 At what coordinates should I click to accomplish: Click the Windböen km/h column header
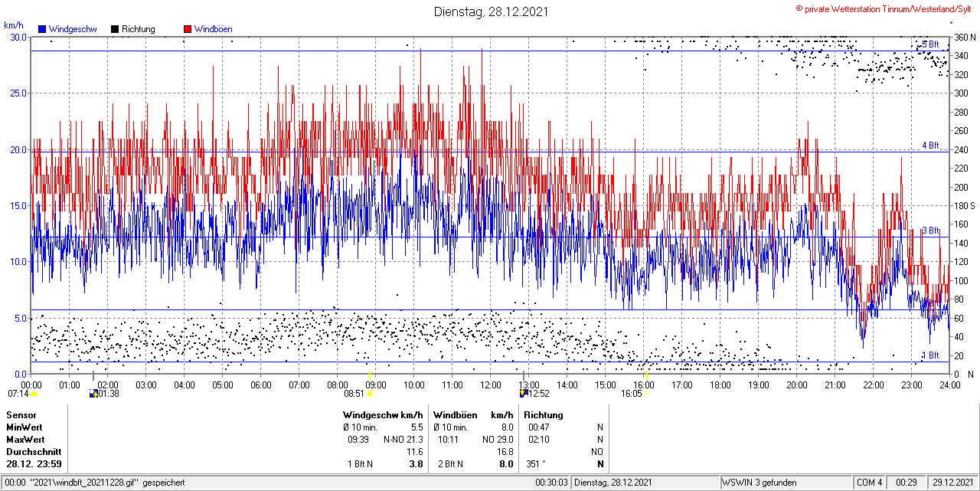pyautogui.click(x=473, y=415)
